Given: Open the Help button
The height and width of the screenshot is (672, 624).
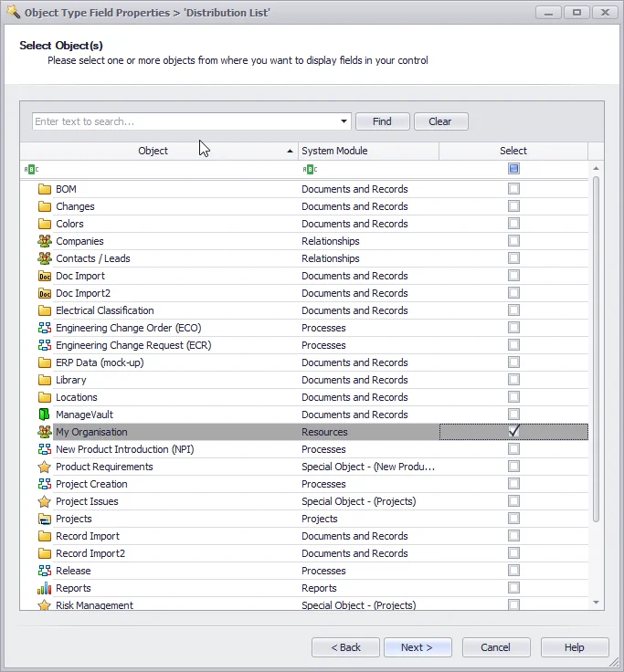Looking at the screenshot, I should (575, 647).
